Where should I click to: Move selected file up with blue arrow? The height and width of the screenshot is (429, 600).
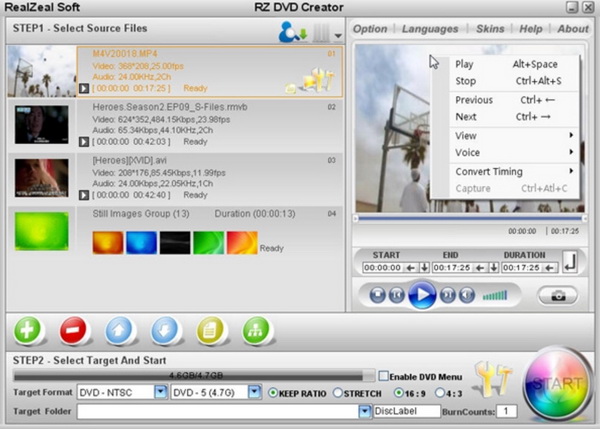click(118, 329)
